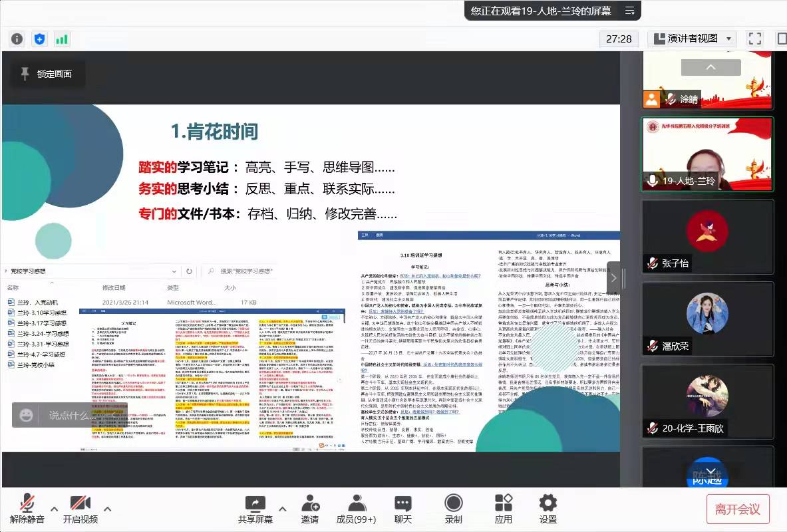Sort files by the 类型 column header

pos(173,287)
